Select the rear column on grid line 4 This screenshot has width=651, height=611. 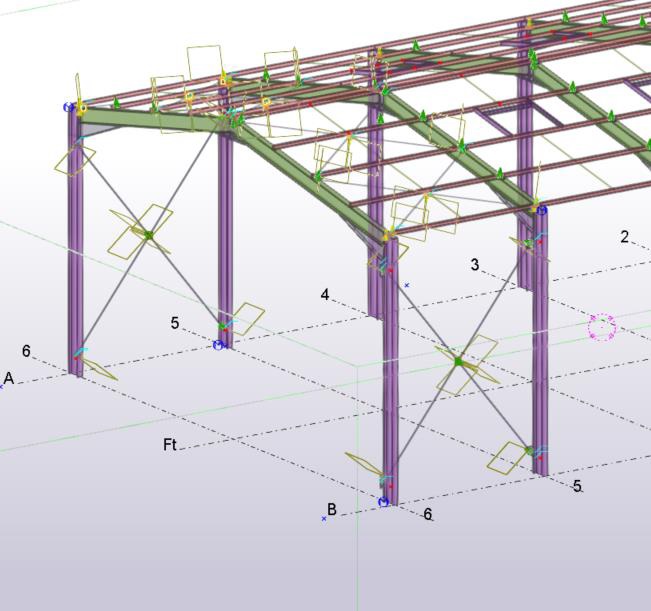pos(375,208)
